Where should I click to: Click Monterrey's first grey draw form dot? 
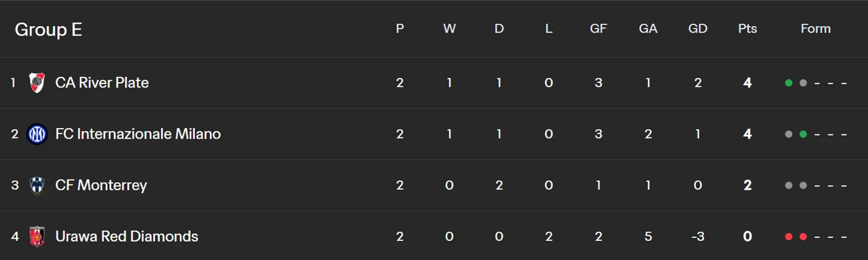(789, 186)
